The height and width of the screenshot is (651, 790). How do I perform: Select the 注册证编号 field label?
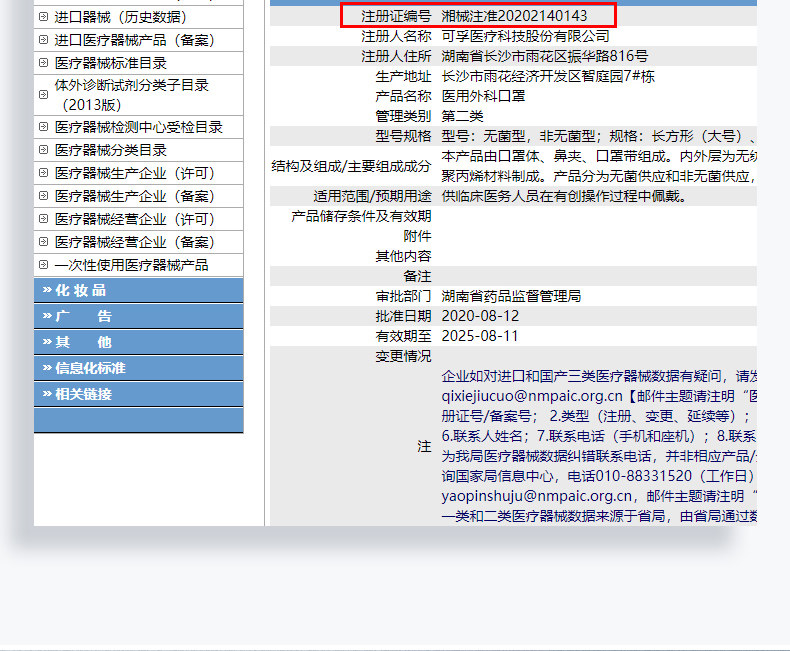click(396, 16)
